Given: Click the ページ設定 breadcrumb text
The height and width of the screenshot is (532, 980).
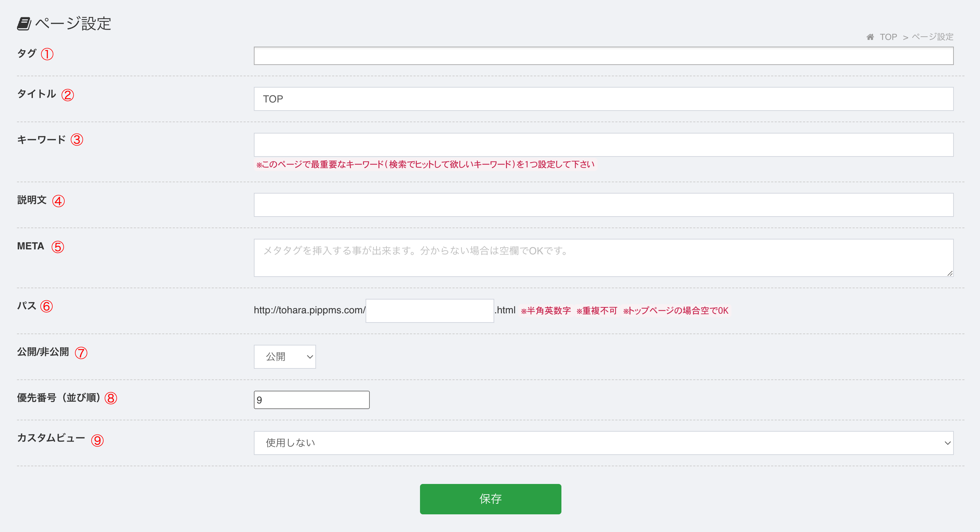Looking at the screenshot, I should point(932,37).
